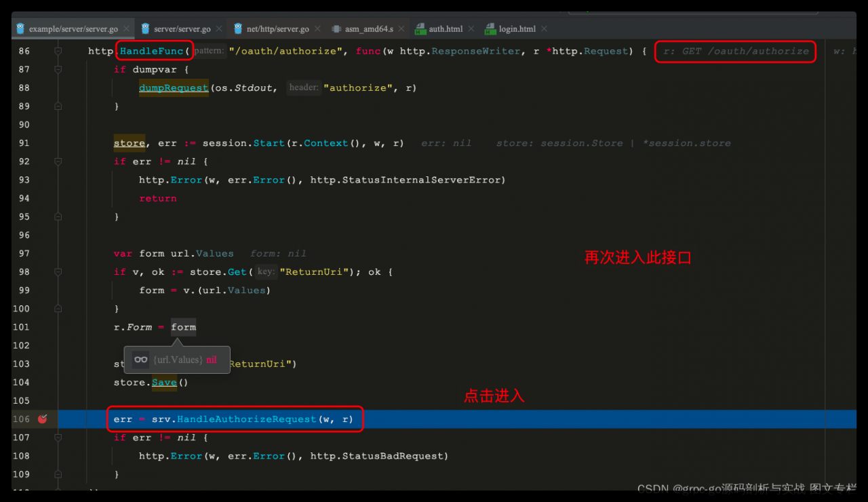
Task: Follow the dumpRequest function reference
Action: [x=174, y=88]
